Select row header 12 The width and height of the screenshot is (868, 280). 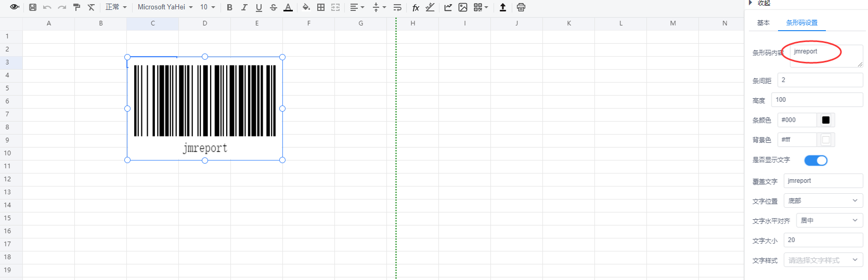(x=11, y=179)
